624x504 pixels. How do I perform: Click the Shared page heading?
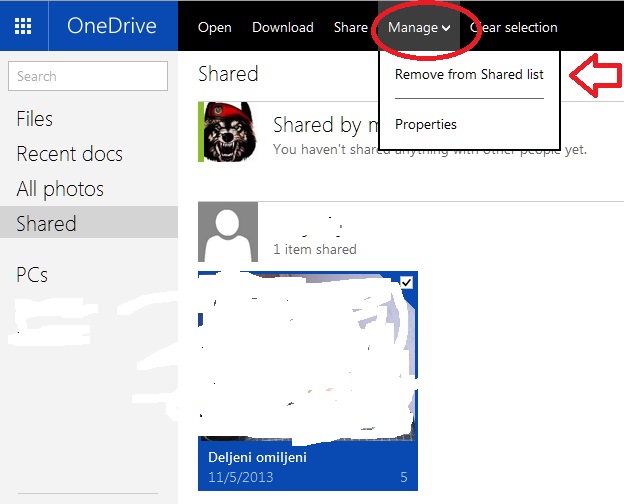[228, 74]
